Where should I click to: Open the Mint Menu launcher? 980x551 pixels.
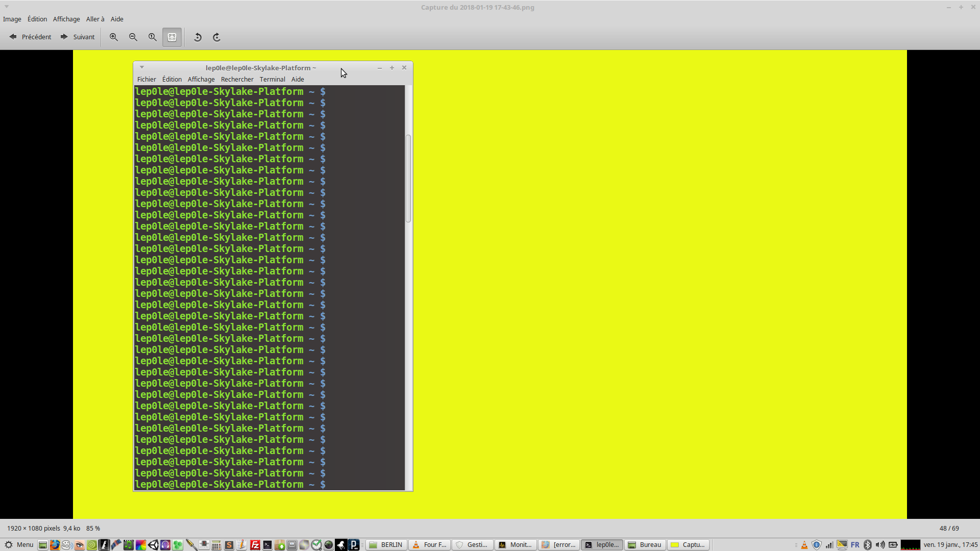click(19, 545)
